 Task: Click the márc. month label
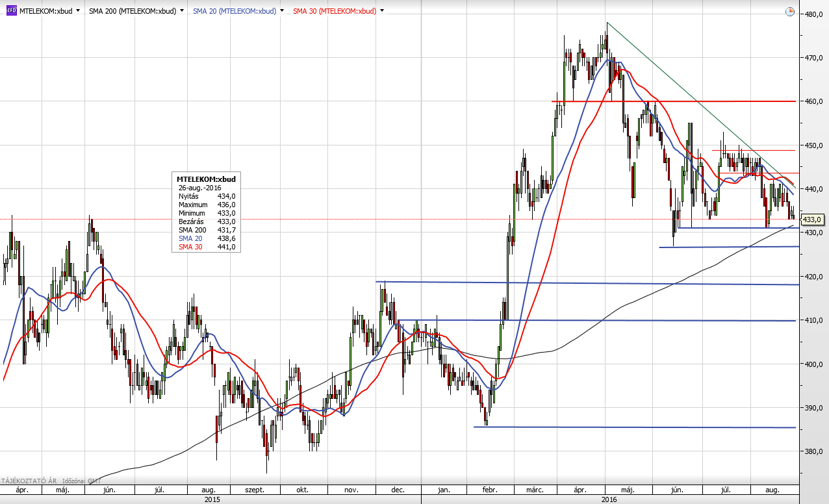pyautogui.click(x=535, y=490)
